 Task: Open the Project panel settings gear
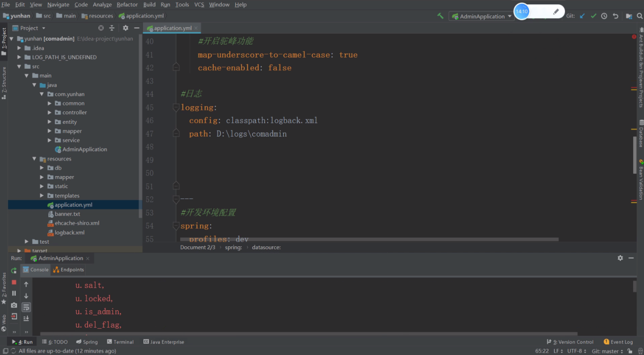tap(126, 28)
